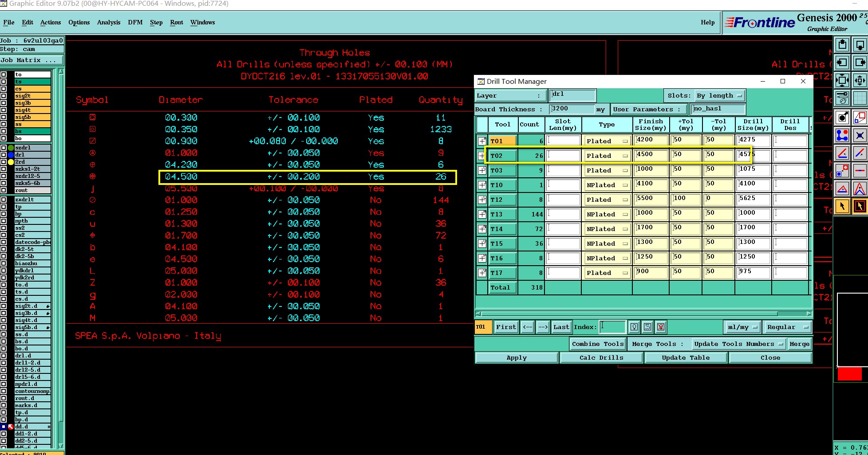The width and height of the screenshot is (868, 455).
Task: Open the Update Tools Numbers dropdown
Action: pyautogui.click(x=738, y=344)
